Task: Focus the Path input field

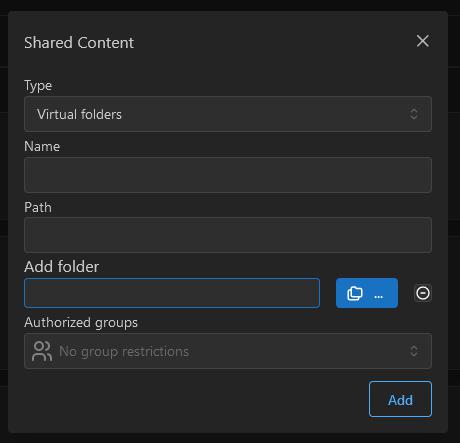Action: [x=228, y=235]
